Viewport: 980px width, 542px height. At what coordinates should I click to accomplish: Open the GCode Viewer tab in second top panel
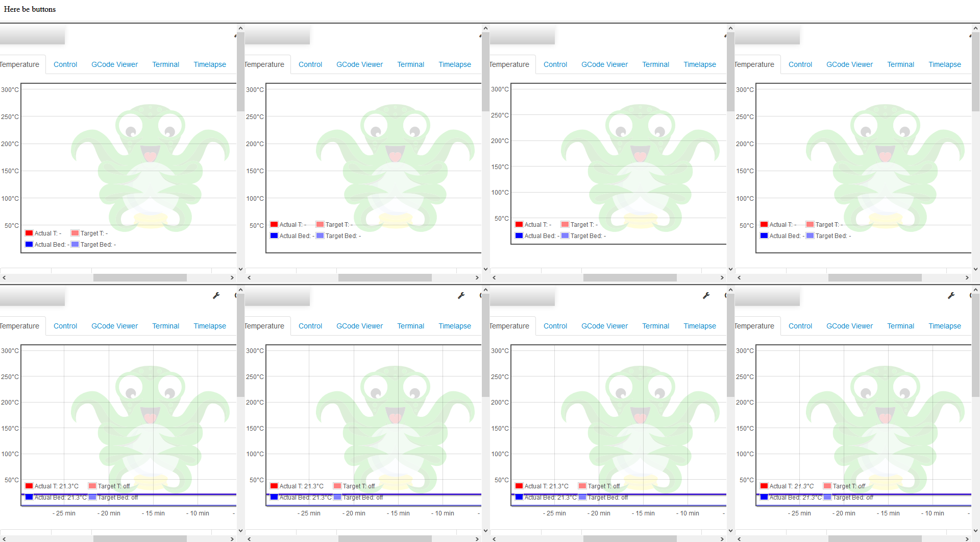click(359, 64)
